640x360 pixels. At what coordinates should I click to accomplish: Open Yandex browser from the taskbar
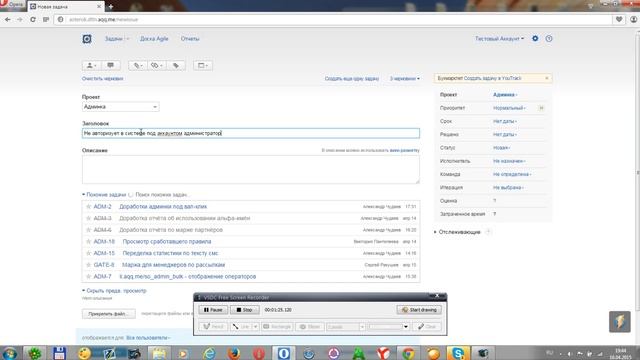tap(383, 353)
